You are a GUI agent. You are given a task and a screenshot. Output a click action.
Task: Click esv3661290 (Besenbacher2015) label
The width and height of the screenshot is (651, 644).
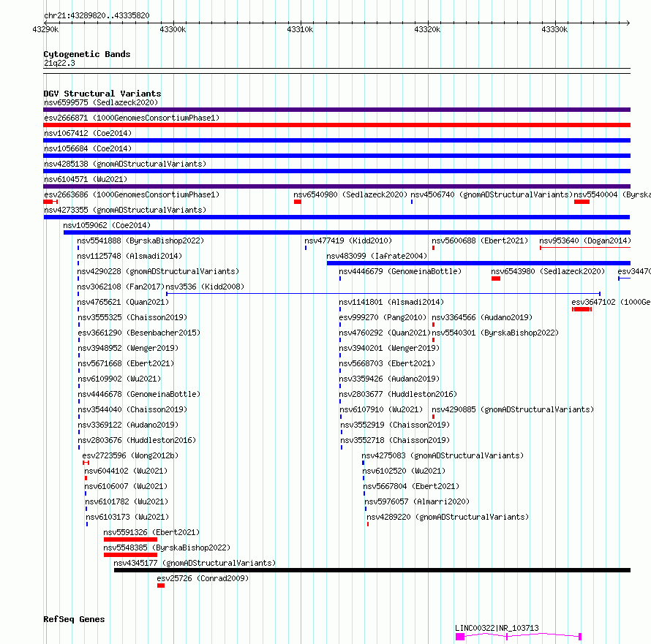139,333
